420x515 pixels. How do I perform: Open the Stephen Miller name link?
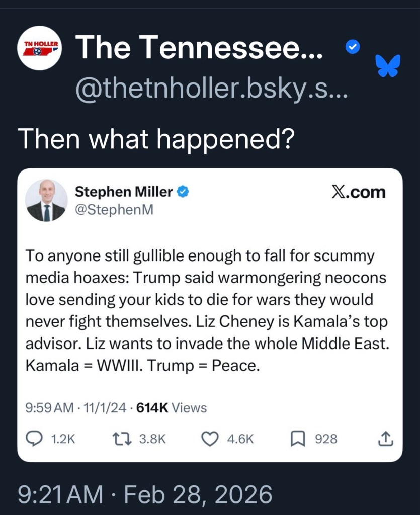(124, 192)
